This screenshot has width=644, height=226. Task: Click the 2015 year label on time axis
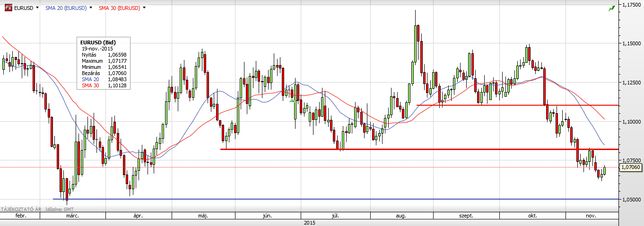(x=310, y=222)
